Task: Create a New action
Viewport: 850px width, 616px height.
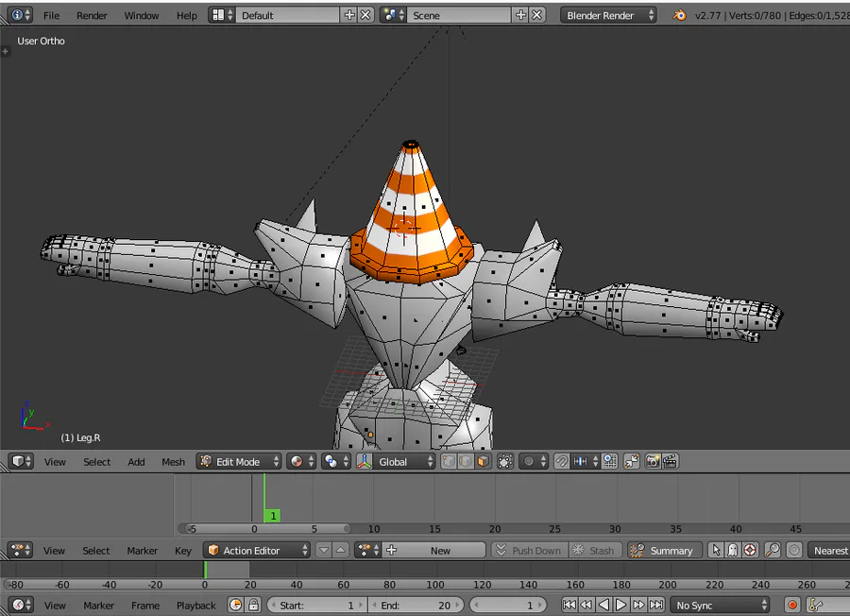Action: [433, 551]
